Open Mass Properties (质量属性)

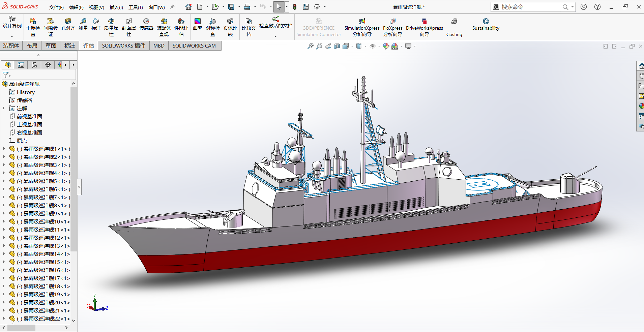111,27
